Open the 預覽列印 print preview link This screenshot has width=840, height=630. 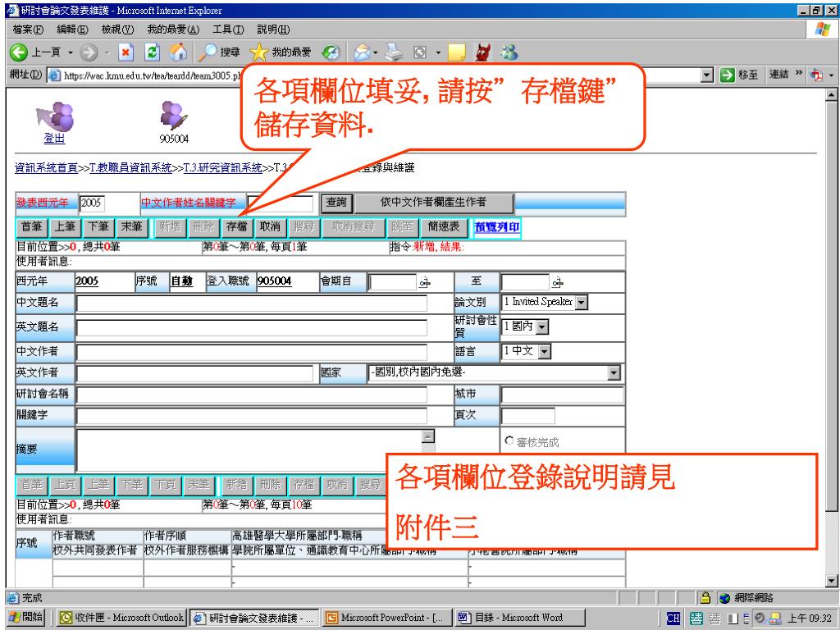[x=497, y=227]
